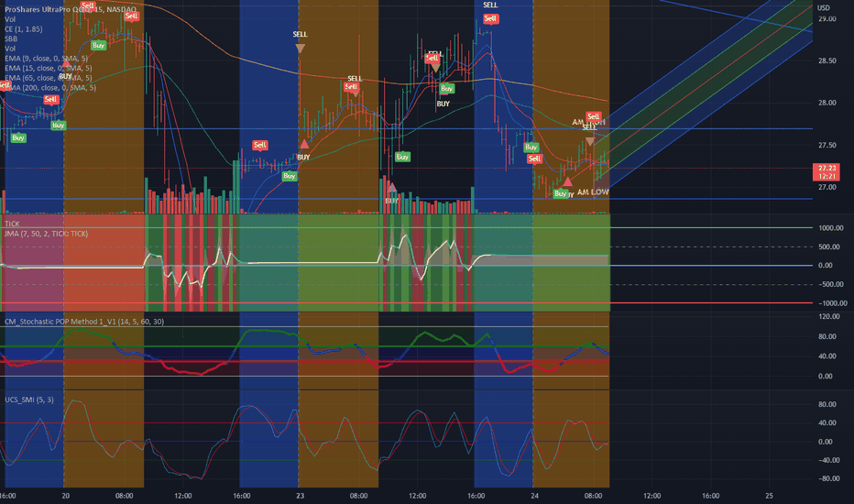
Task: Click the -500.00 TICK scale value
Action: tap(830, 284)
